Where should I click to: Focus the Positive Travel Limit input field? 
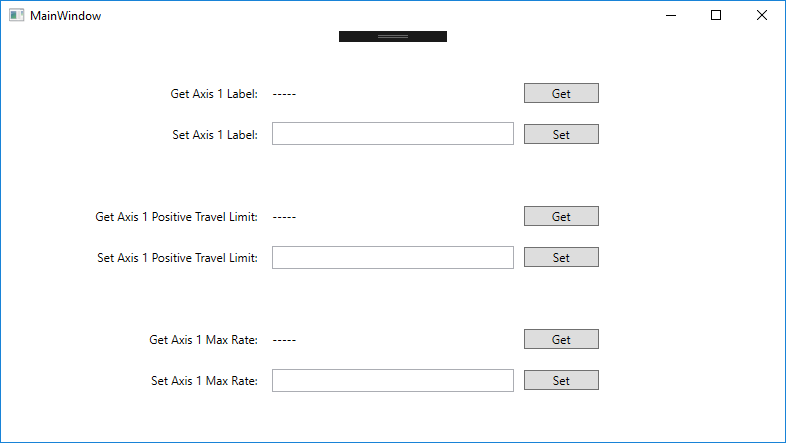[392, 258]
